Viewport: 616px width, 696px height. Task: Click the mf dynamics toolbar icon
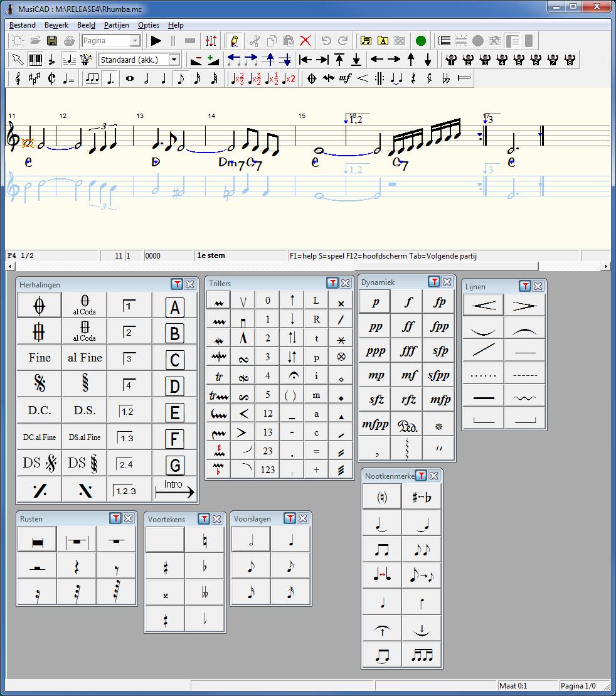coord(345,78)
